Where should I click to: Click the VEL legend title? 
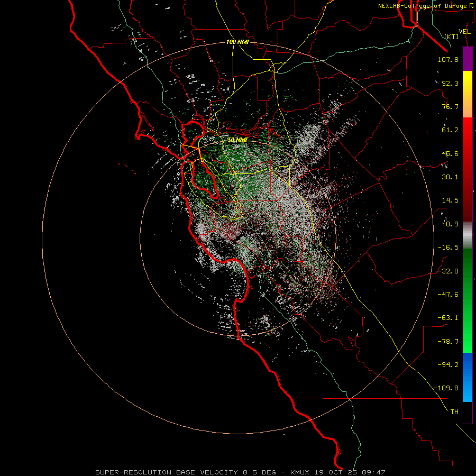(464, 32)
